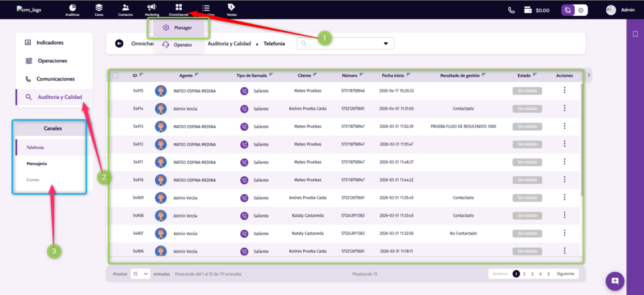Open the Casos module in top bar

[x=99, y=8]
